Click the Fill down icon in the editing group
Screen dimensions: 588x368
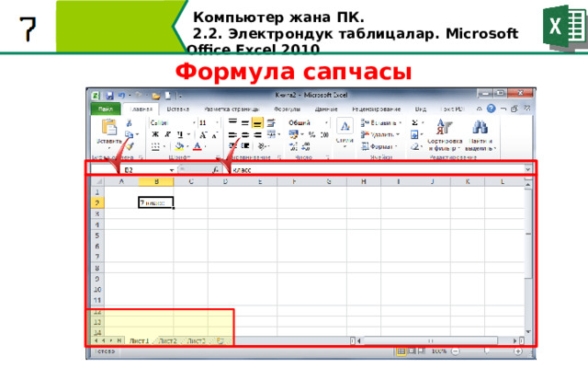414,134
